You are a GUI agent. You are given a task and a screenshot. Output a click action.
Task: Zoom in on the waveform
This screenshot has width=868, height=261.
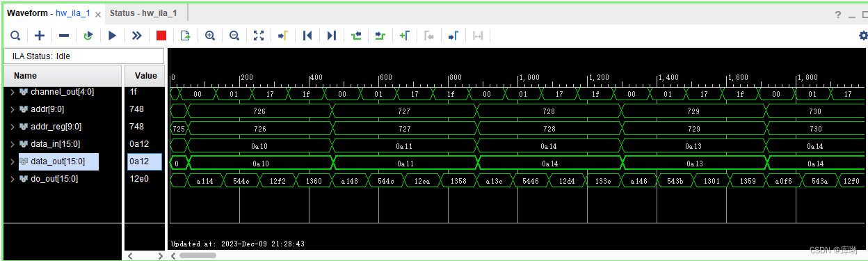(209, 35)
